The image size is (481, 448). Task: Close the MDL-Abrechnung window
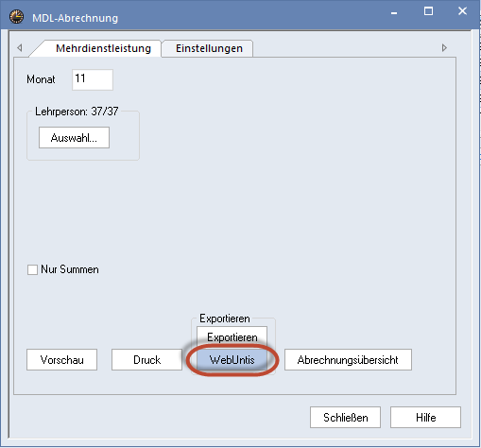[462, 11]
